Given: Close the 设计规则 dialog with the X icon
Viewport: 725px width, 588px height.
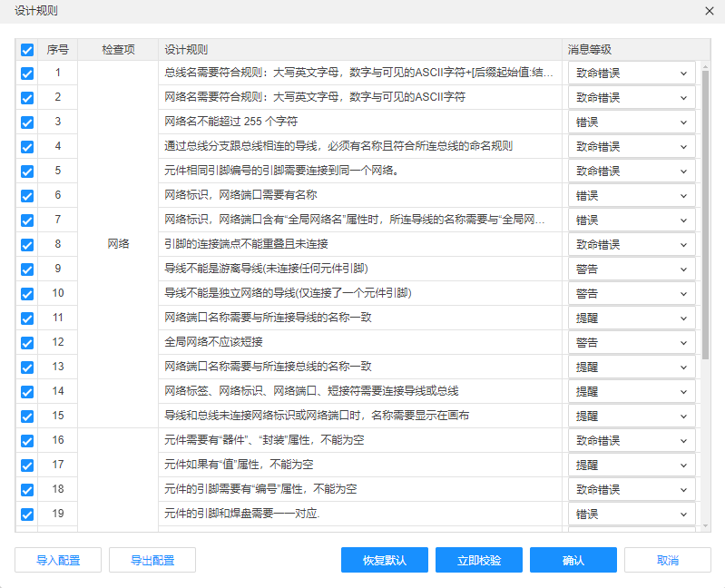Looking at the screenshot, I should click(710, 11).
